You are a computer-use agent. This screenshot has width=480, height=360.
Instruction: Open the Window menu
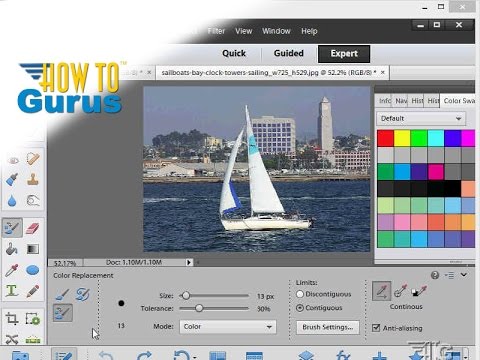coord(276,31)
